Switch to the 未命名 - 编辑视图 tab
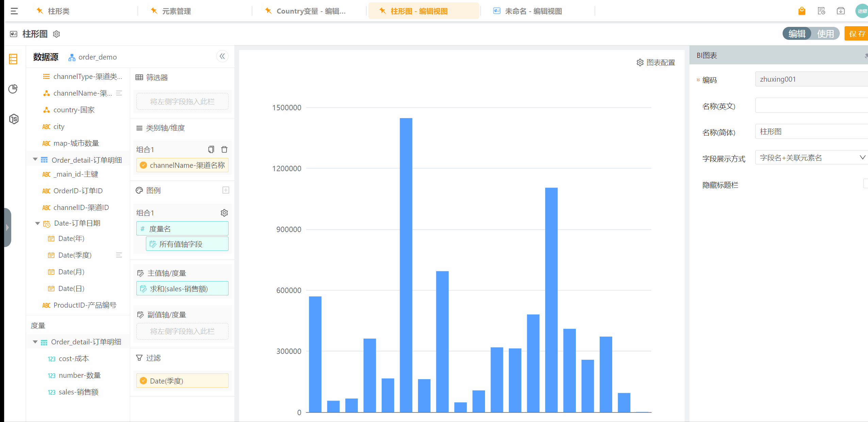Screen dimensions: 868x422 (533, 11)
